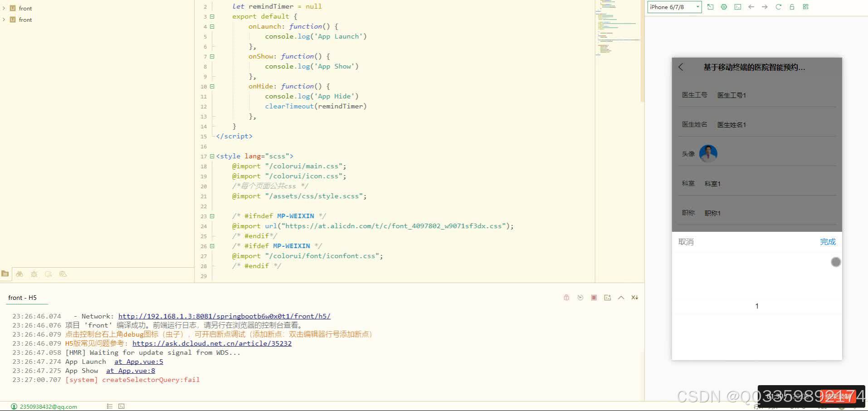Open the Network URL link in console
868x411 pixels.
pos(224,316)
